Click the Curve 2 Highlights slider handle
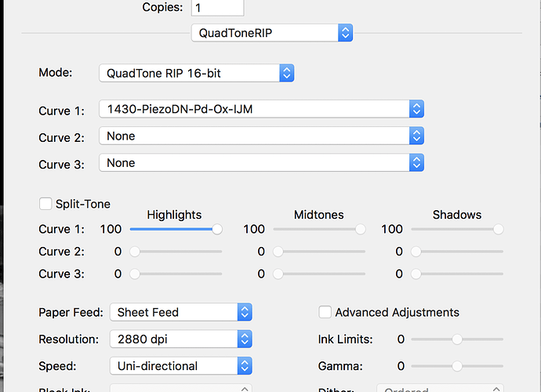Image resolution: width=541 pixels, height=392 pixels. click(x=135, y=252)
